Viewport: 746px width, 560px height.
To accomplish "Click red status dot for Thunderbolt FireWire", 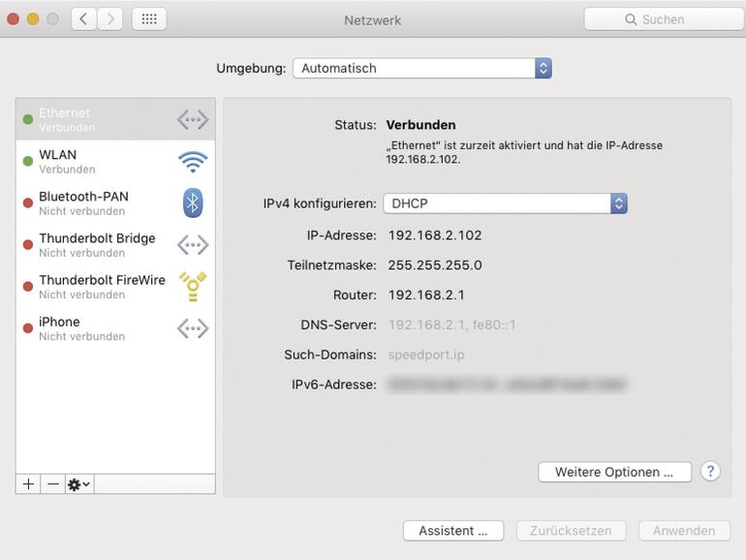I will [28, 286].
